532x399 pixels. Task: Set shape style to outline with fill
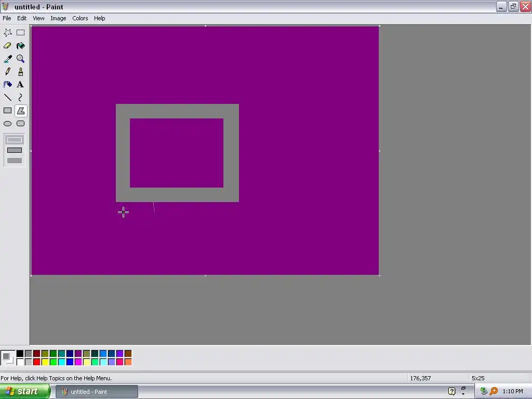(15, 150)
